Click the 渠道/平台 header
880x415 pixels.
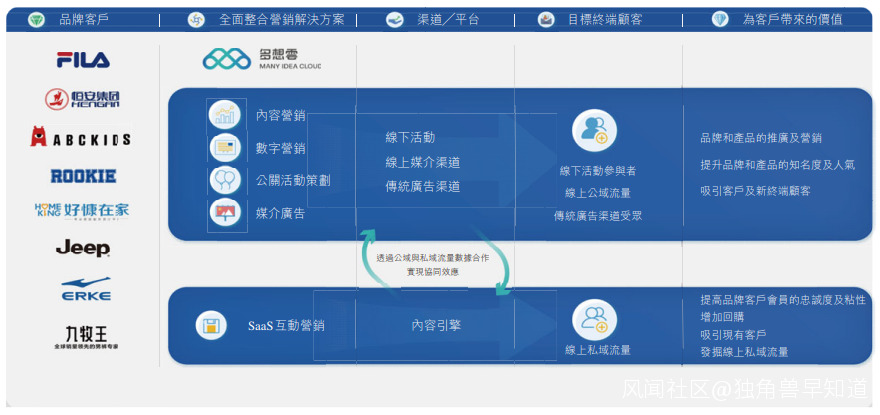[x=448, y=20]
